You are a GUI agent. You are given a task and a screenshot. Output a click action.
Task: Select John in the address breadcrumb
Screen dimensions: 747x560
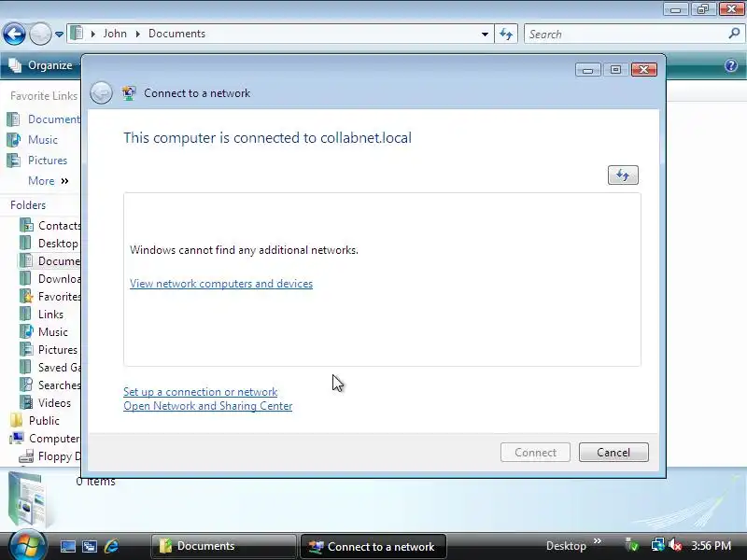click(x=115, y=34)
